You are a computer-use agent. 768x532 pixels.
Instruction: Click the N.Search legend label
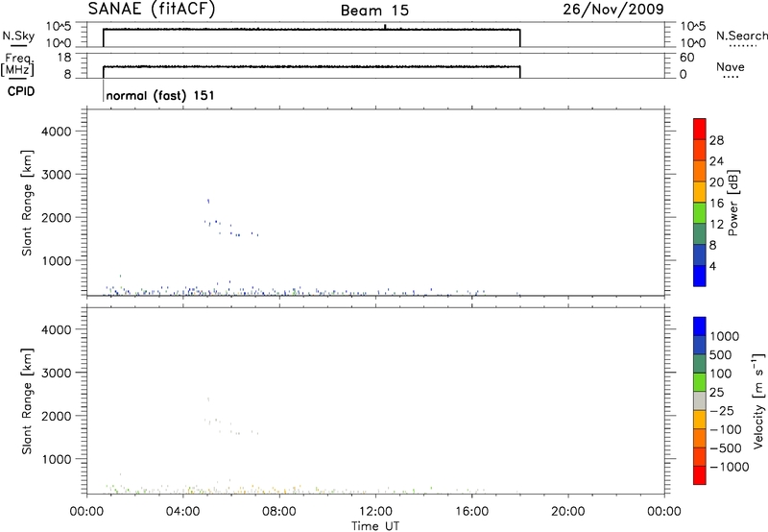(741, 36)
